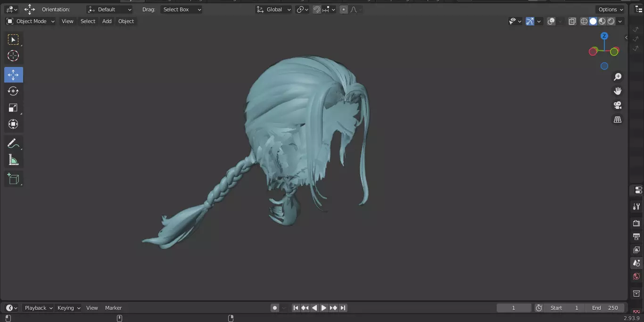The width and height of the screenshot is (644, 322).
Task: Open viewport editor type dropdown
Action: 12,9
